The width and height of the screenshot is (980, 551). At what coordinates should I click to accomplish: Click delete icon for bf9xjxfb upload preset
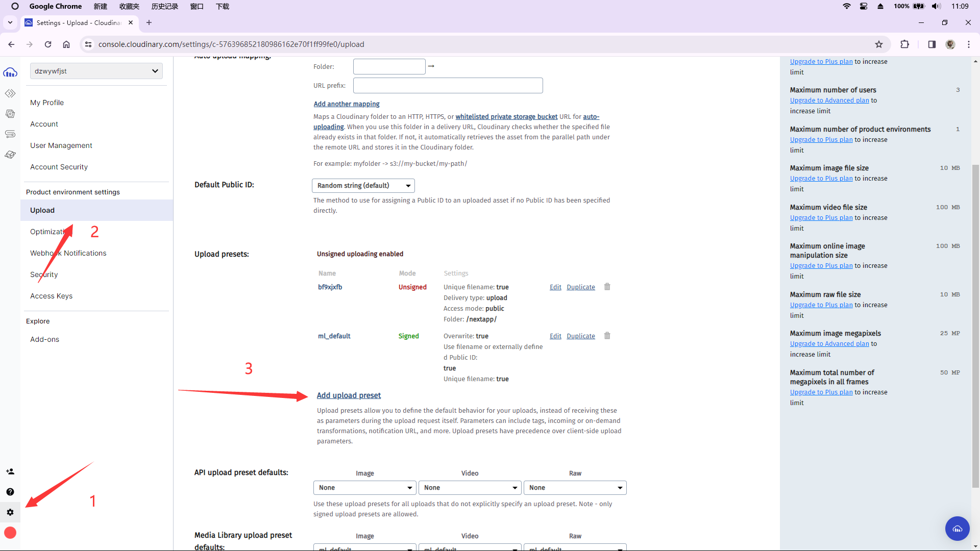[x=607, y=287]
